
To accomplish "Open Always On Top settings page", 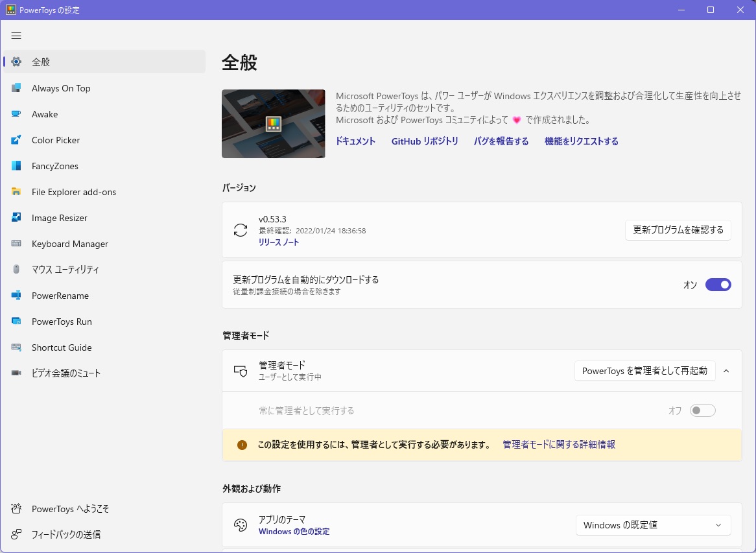I will (104, 88).
